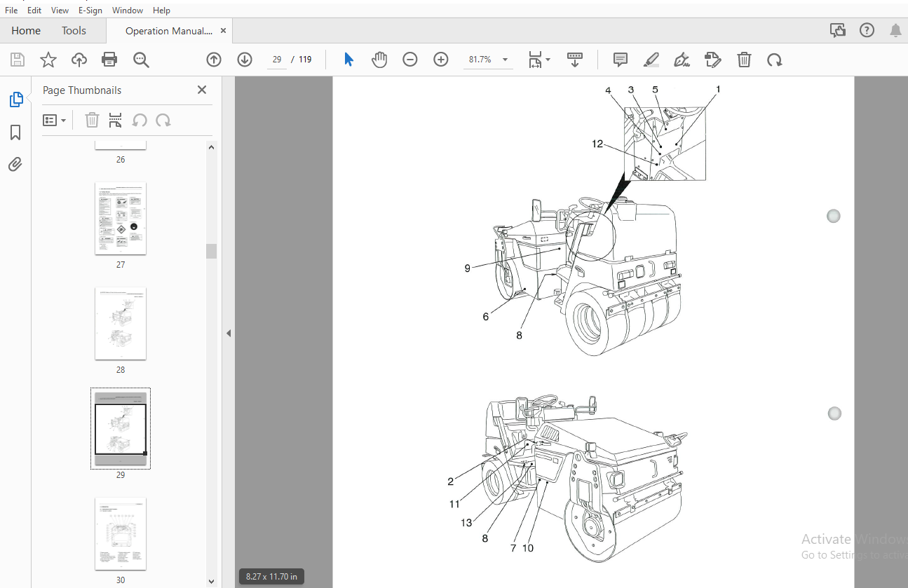
Task: Switch to the Home tab
Action: pyautogui.click(x=26, y=31)
